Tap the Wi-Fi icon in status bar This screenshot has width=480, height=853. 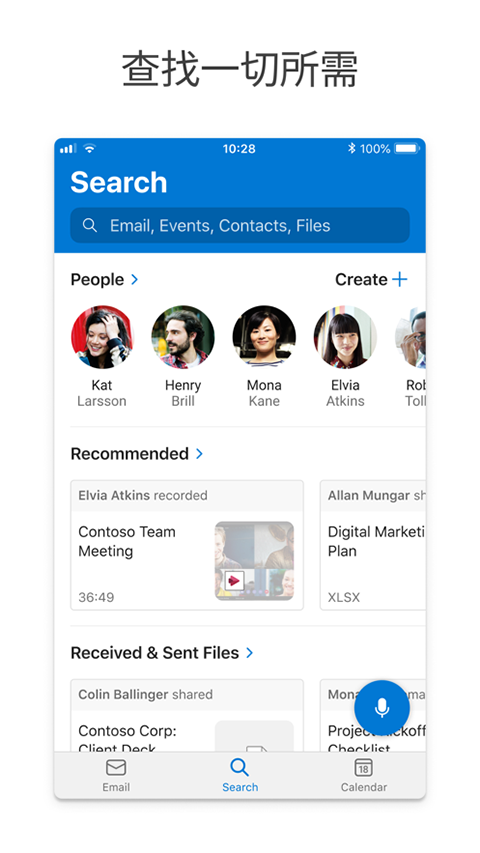click(89, 148)
